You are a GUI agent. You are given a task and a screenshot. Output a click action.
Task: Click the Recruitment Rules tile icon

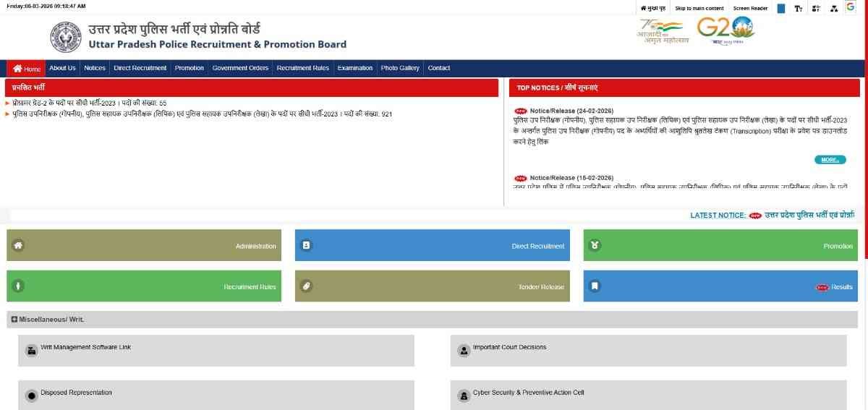(18, 286)
